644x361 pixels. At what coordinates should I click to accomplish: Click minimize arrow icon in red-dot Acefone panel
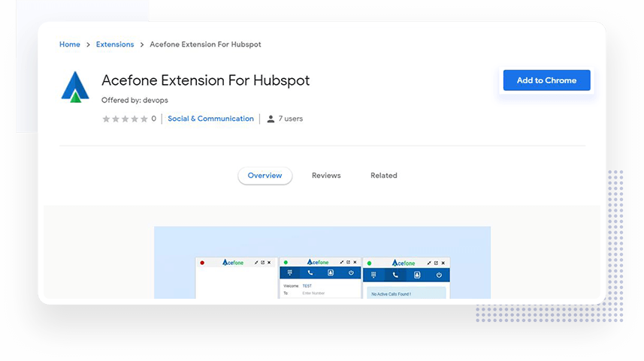[x=256, y=263]
